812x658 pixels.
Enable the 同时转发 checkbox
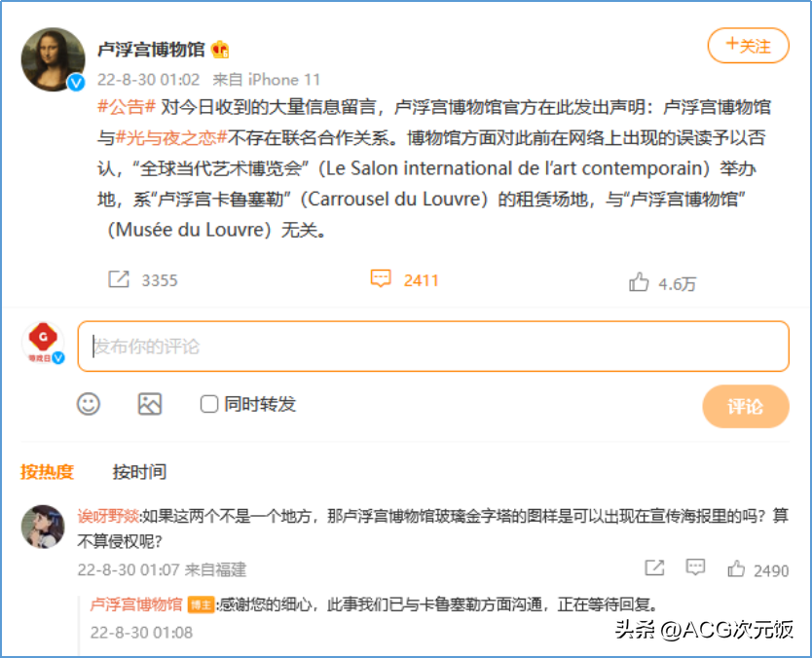209,404
